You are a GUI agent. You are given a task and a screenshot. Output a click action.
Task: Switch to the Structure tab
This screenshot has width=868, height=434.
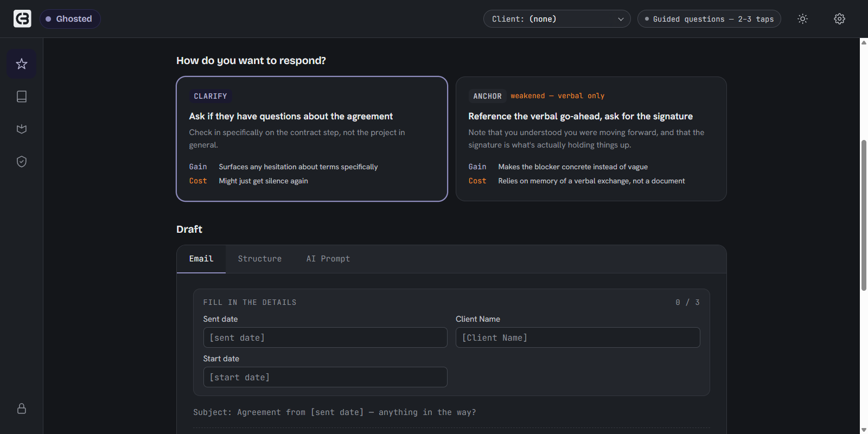(260, 259)
